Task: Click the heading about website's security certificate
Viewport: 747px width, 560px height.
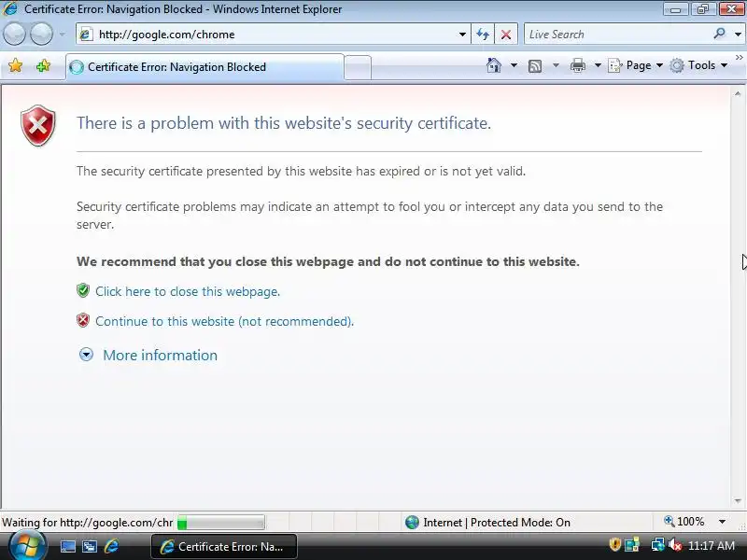Action: [284, 123]
